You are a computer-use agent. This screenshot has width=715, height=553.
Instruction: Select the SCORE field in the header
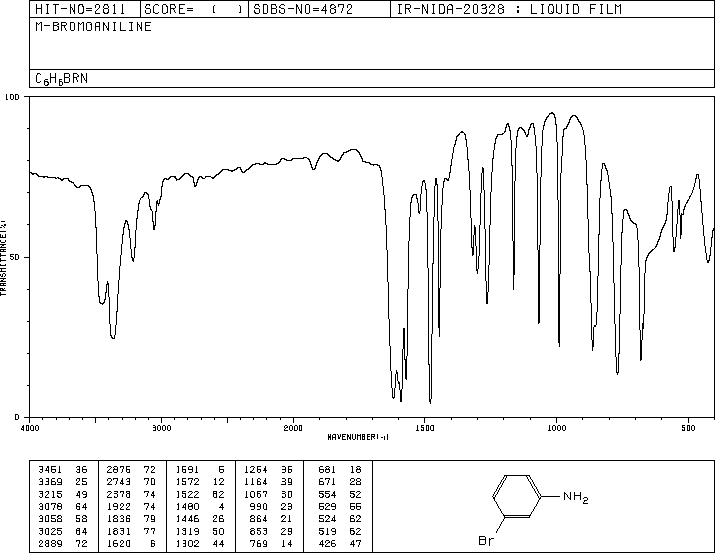[x=194, y=9]
